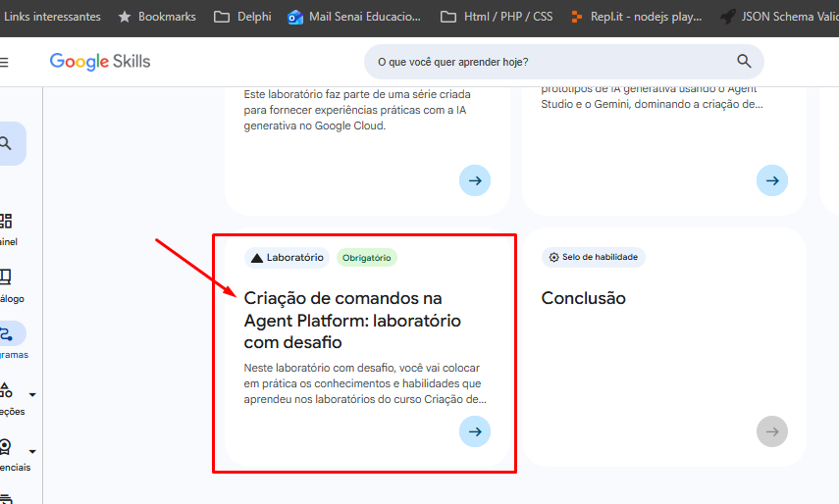The height and width of the screenshot is (504, 839).
Task: Click the magnifier icon in the search bar
Action: pos(744,62)
